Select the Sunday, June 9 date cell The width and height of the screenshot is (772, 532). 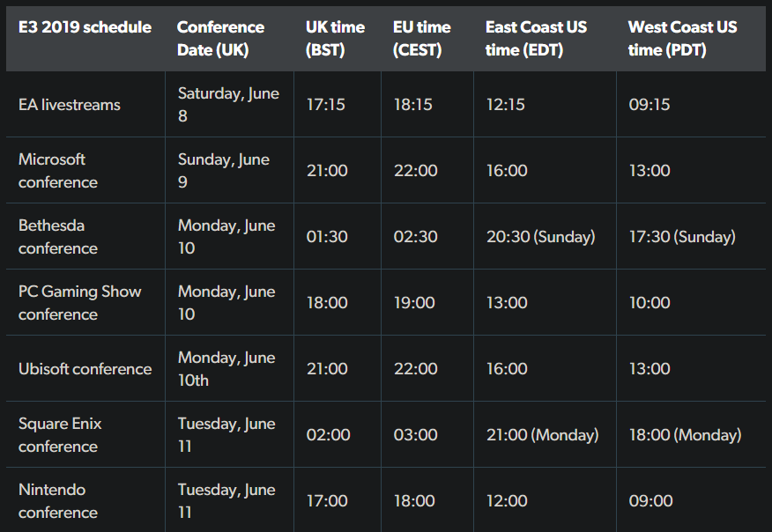coord(224,171)
